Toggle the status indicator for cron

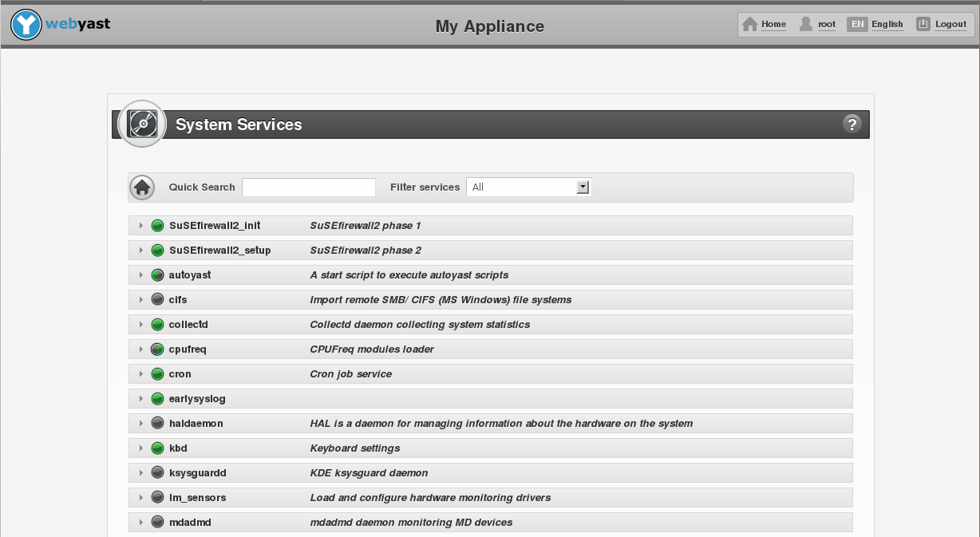[157, 373]
